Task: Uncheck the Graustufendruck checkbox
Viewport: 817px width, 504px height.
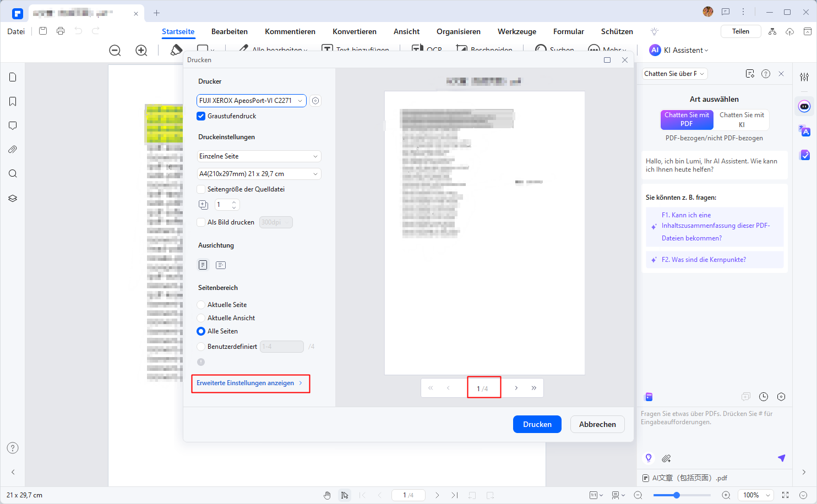Action: [201, 116]
